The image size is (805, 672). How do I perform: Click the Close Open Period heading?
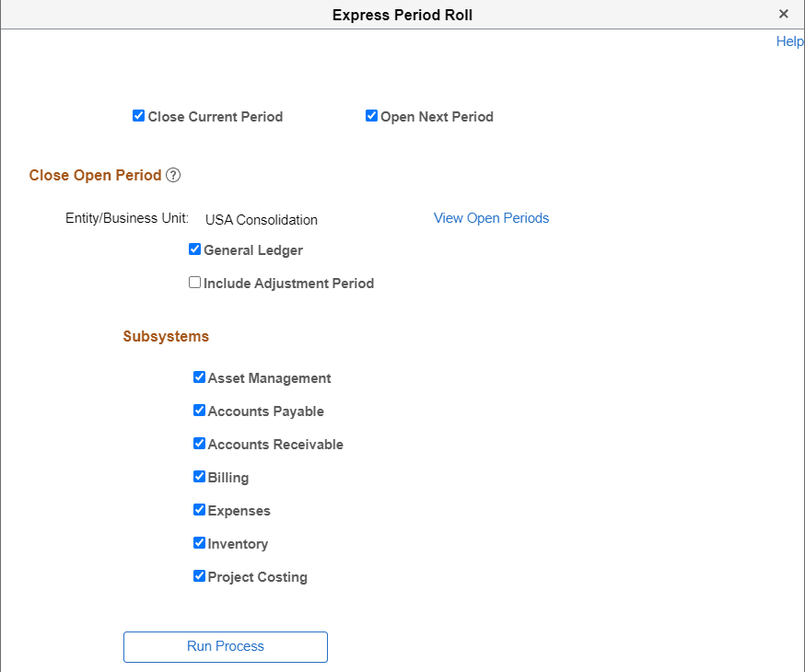[93, 175]
